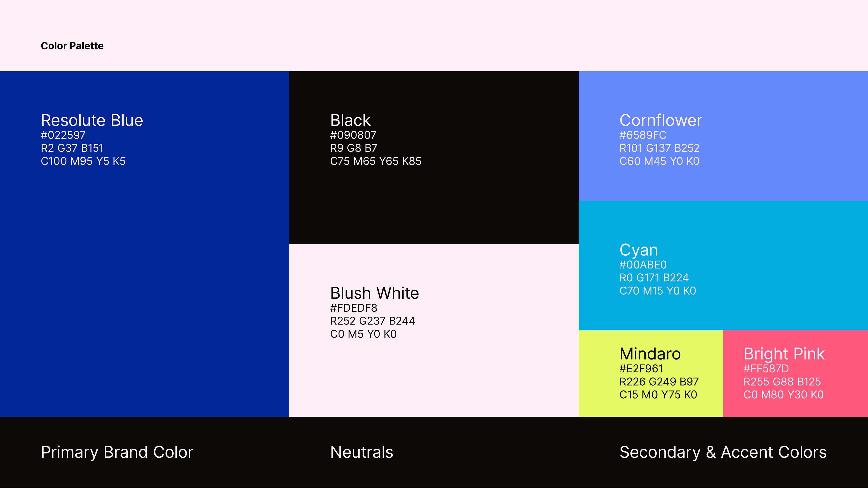Select the R252 G237 B244 value
The height and width of the screenshot is (488, 868).
click(x=373, y=321)
